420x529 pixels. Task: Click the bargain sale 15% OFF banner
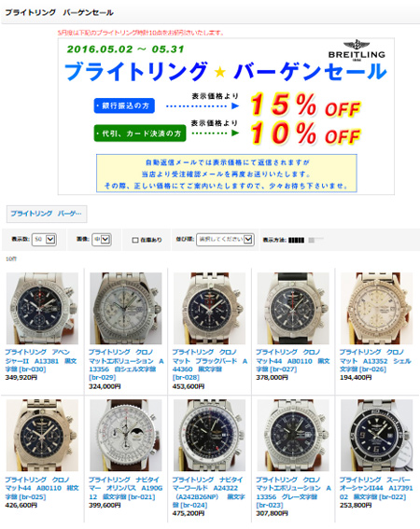coord(226,117)
